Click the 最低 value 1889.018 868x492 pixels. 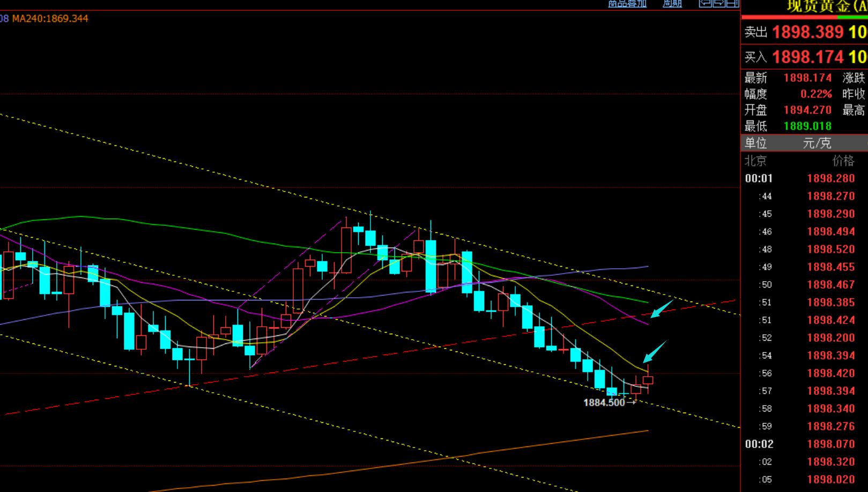(807, 126)
